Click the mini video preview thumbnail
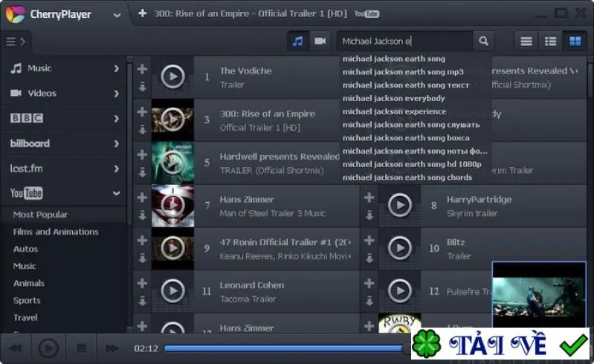The width and height of the screenshot is (594, 364). 539,295
